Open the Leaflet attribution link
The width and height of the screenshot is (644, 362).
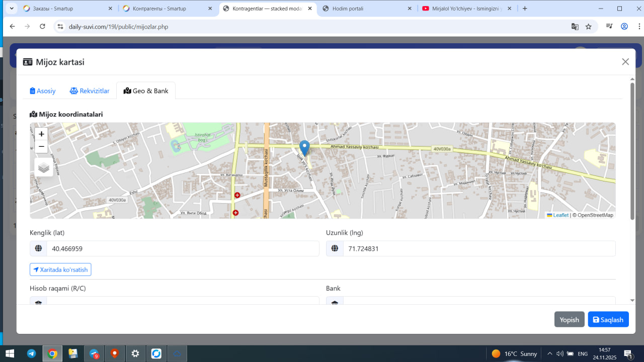(557, 215)
